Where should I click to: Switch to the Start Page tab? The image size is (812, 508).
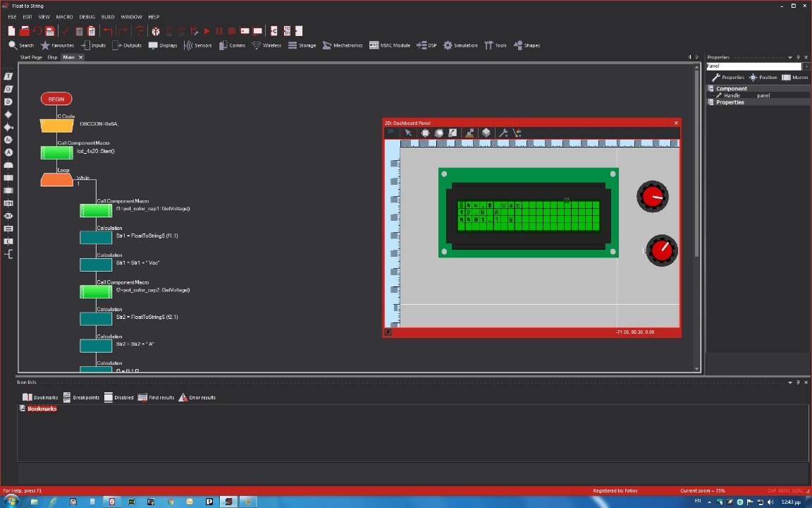pos(31,58)
